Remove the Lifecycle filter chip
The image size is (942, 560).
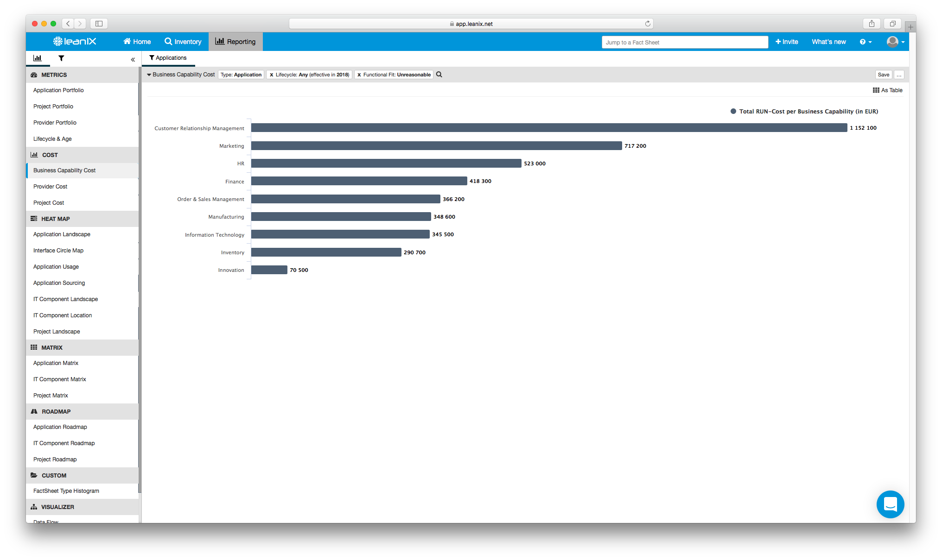coord(272,75)
